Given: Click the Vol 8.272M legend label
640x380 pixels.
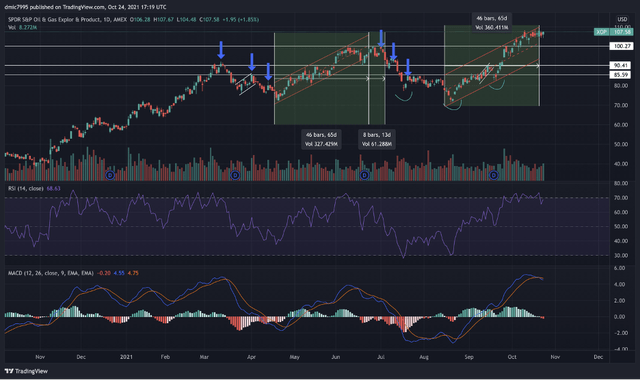Looking at the screenshot, I should coord(22,27).
